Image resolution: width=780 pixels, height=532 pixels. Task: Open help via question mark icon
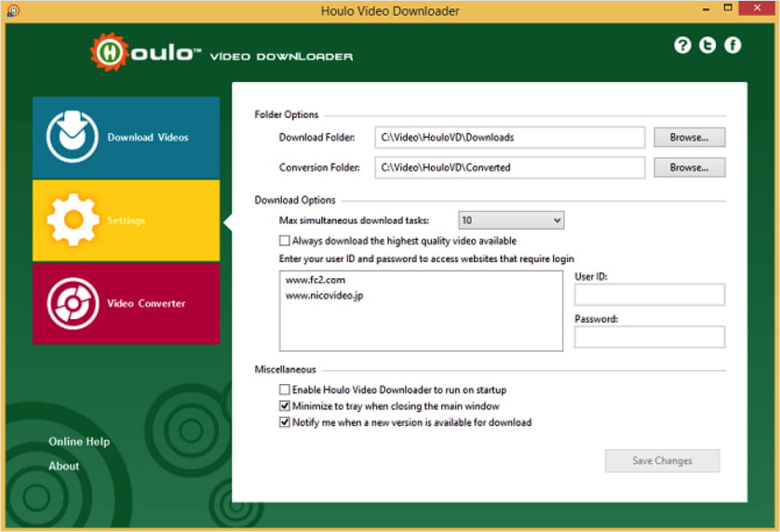pyautogui.click(x=682, y=46)
